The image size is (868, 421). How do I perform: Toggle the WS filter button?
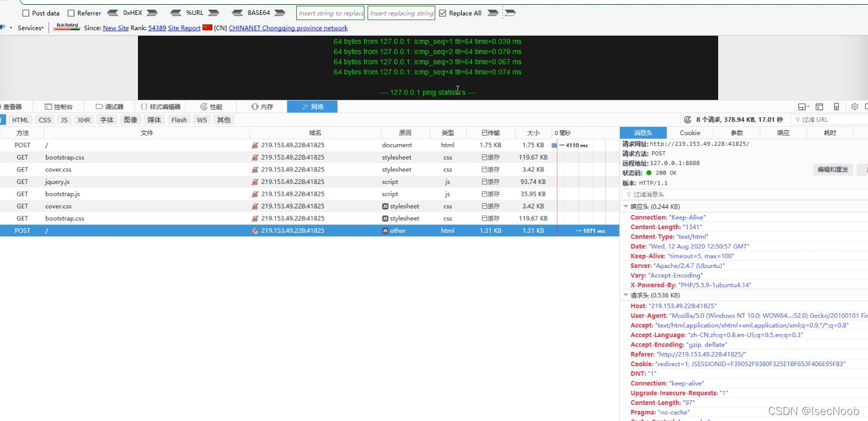pos(202,120)
